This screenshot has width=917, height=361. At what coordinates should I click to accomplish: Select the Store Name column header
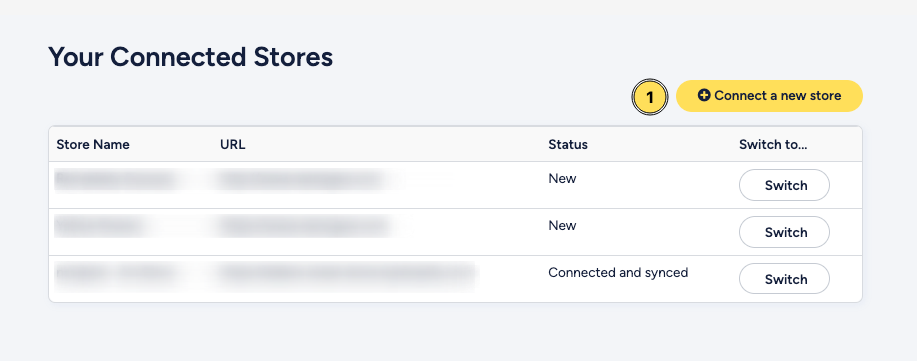(93, 145)
